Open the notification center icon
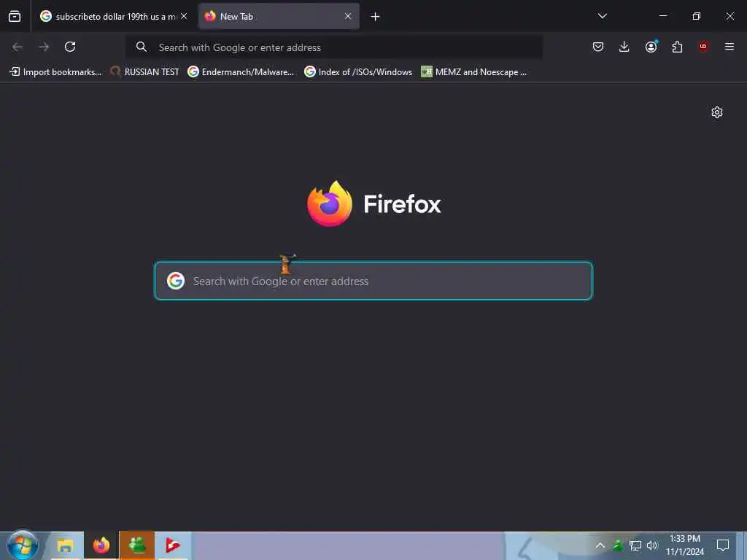 pyautogui.click(x=723, y=545)
